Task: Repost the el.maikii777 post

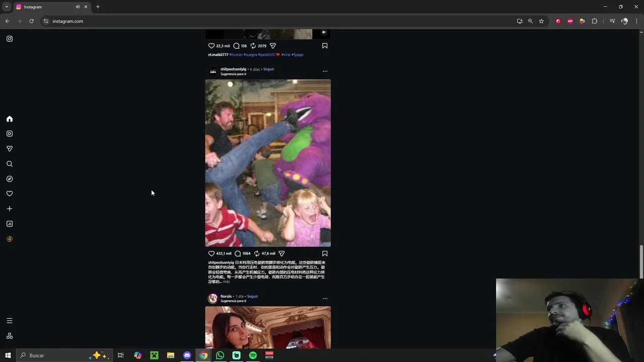Action: pyautogui.click(x=253, y=46)
